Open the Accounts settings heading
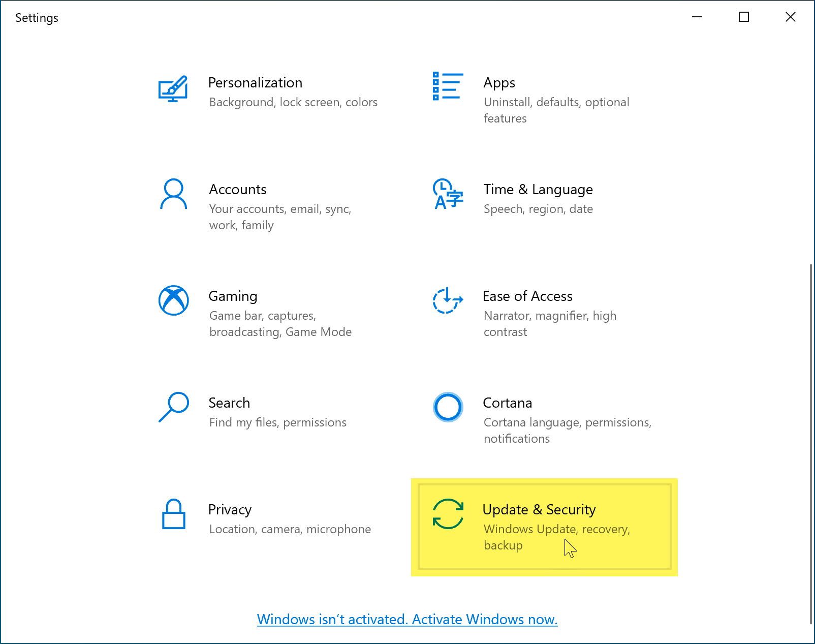The image size is (815, 644). click(237, 190)
